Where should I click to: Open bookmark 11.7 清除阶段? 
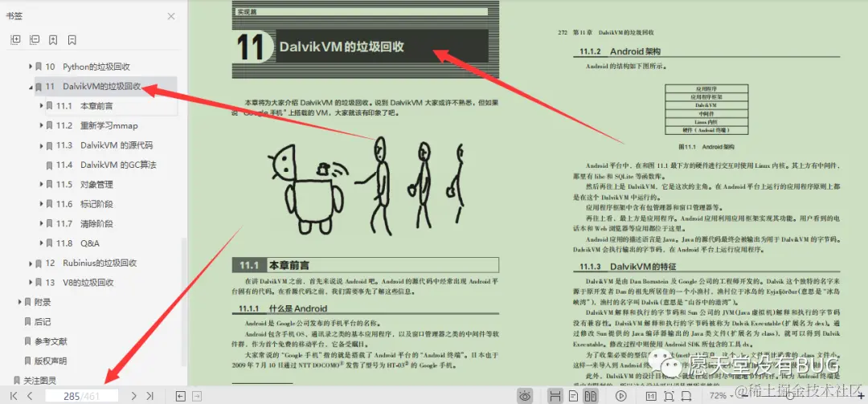point(84,223)
